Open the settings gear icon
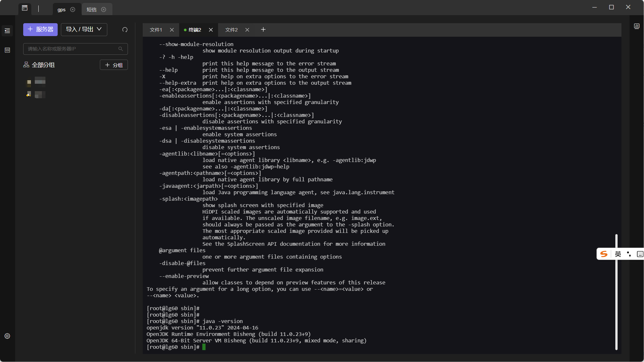The image size is (644, 362). (x=7, y=336)
